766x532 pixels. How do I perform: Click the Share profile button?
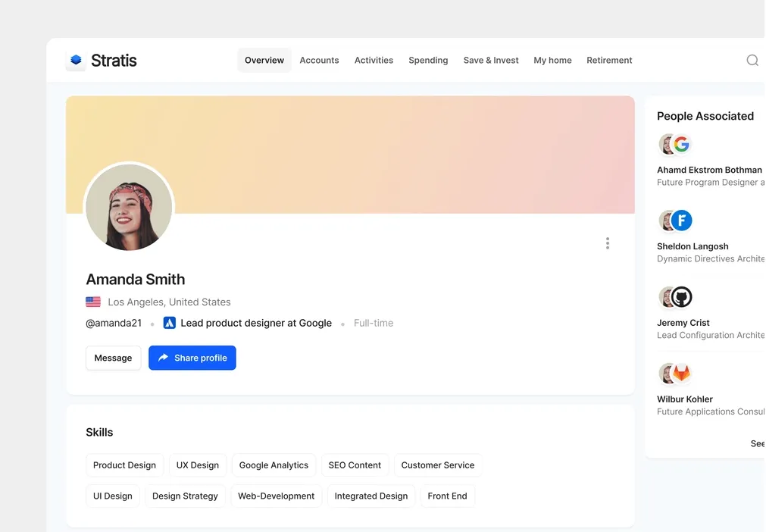[x=192, y=358]
